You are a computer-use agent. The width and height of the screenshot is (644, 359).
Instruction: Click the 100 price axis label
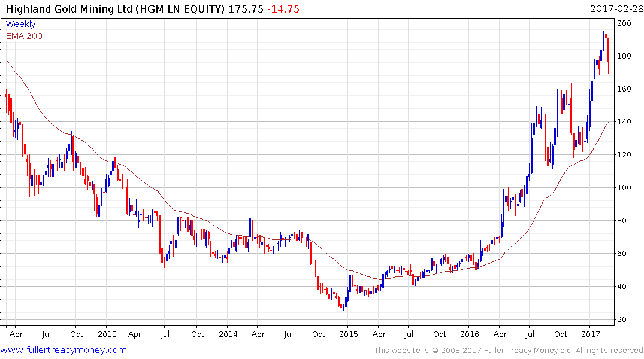pos(624,187)
